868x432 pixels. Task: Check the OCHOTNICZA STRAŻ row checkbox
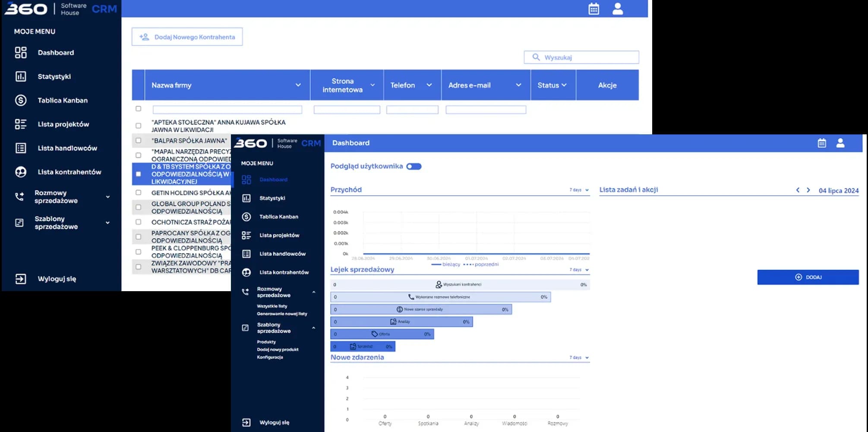[x=138, y=222]
